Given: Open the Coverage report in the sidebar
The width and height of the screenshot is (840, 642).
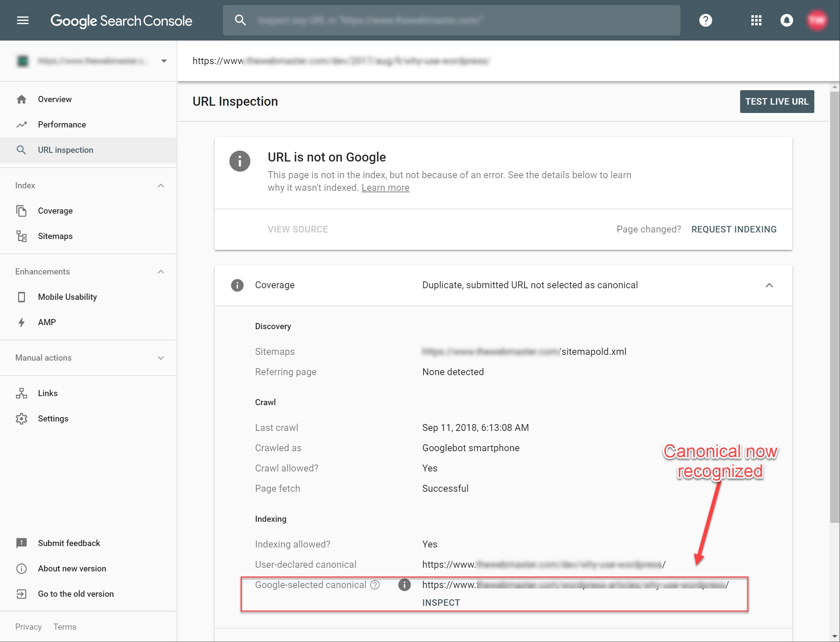Looking at the screenshot, I should [x=88, y=211].
